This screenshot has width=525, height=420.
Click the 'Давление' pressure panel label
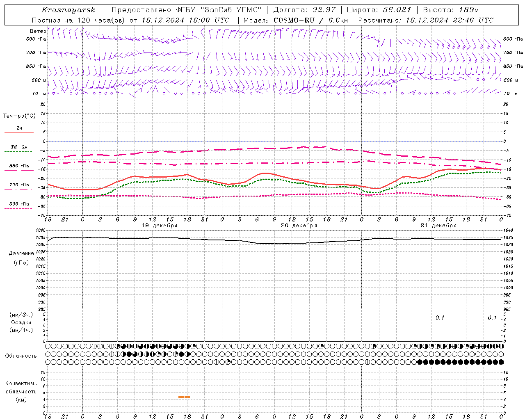21,253
